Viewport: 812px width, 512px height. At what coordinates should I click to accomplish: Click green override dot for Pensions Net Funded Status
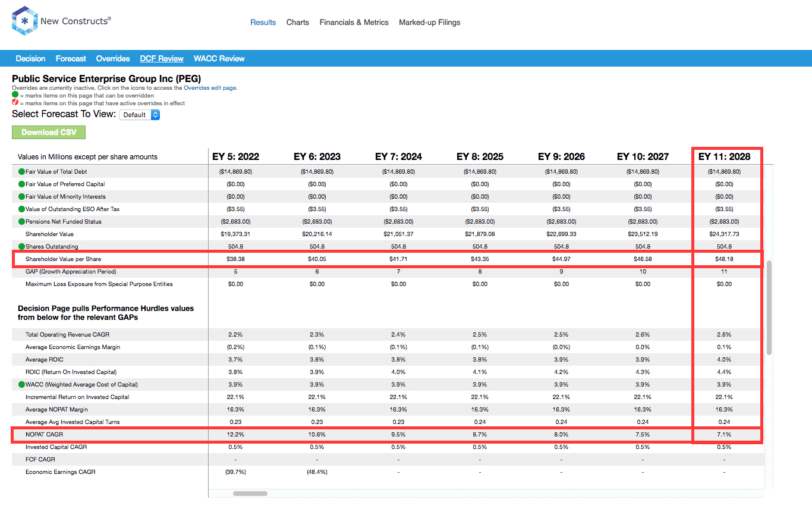coord(22,222)
